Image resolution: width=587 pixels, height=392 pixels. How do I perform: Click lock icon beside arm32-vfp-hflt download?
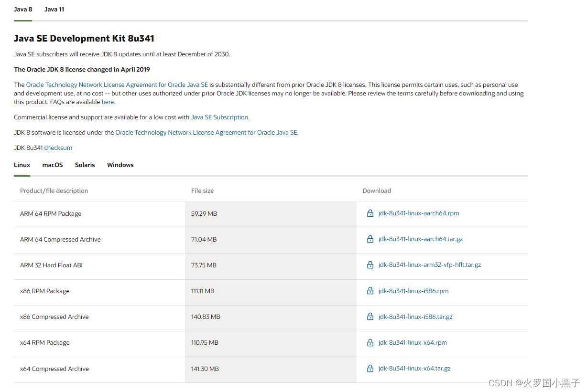tap(370, 265)
